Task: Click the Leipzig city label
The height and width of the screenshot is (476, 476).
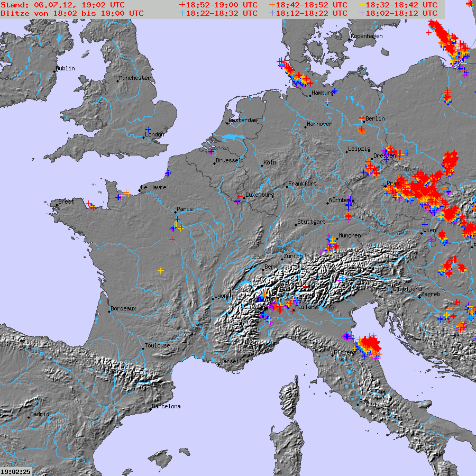Action: [x=359, y=149]
